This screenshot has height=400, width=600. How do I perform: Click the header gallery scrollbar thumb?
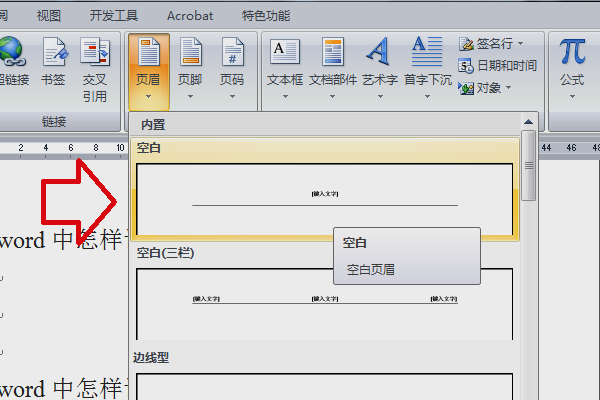click(528, 165)
